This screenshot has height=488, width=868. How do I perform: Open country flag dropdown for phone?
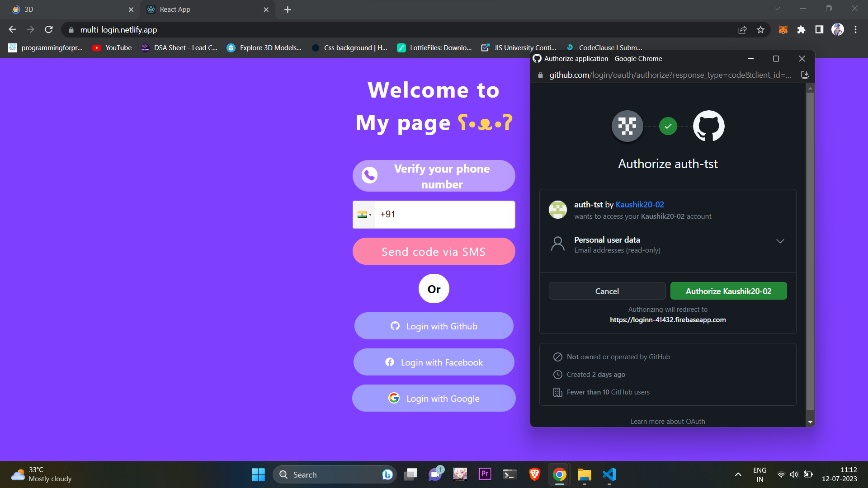(x=364, y=215)
